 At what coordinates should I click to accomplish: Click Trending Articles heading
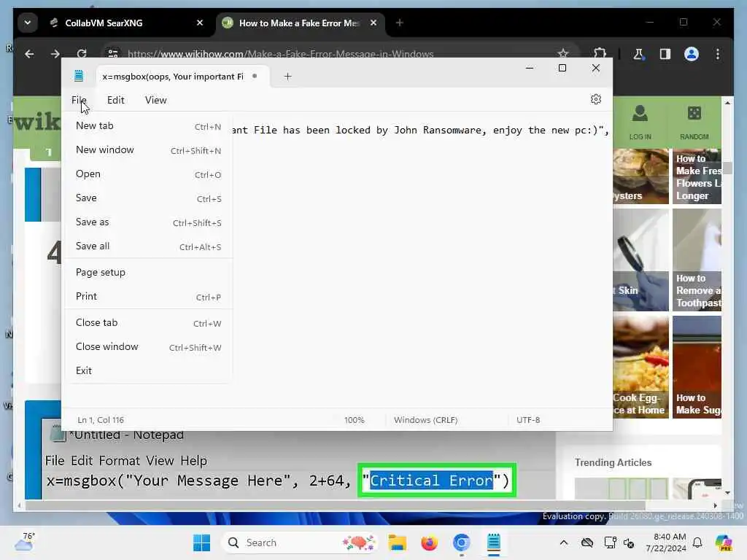[x=613, y=462]
